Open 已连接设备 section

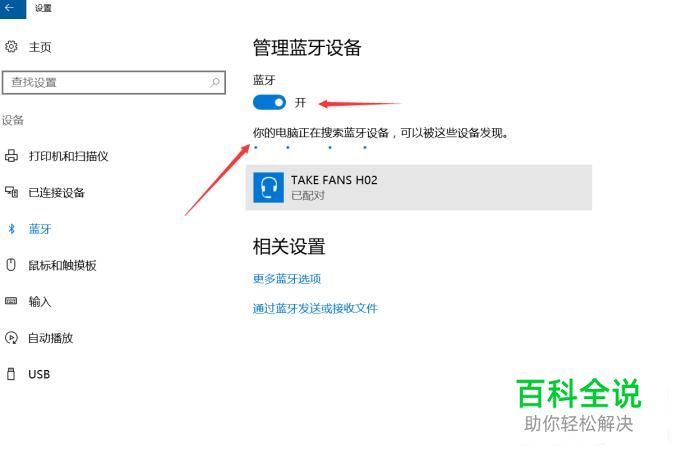click(x=56, y=192)
